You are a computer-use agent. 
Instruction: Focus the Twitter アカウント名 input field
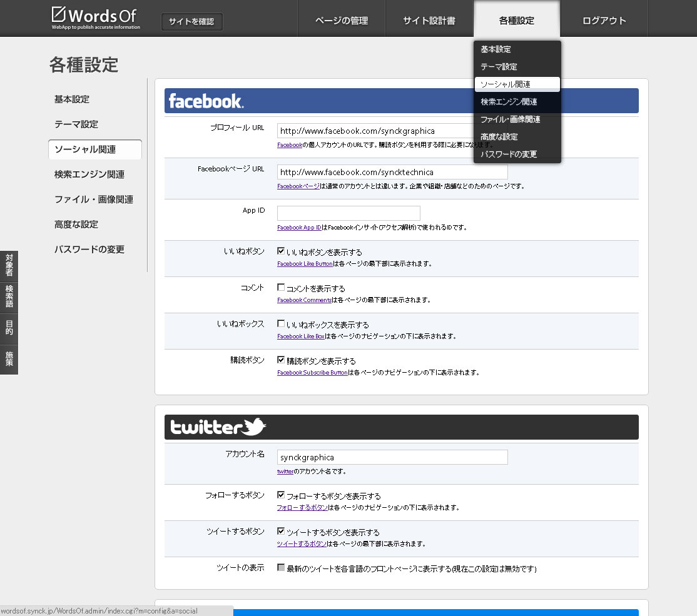392,457
